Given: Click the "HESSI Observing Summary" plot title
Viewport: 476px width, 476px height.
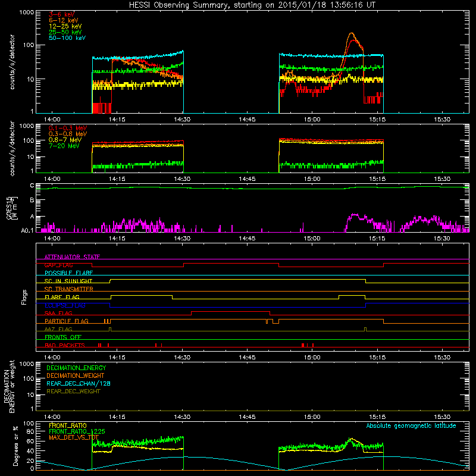Looking at the screenshot, I should click(x=252, y=5).
